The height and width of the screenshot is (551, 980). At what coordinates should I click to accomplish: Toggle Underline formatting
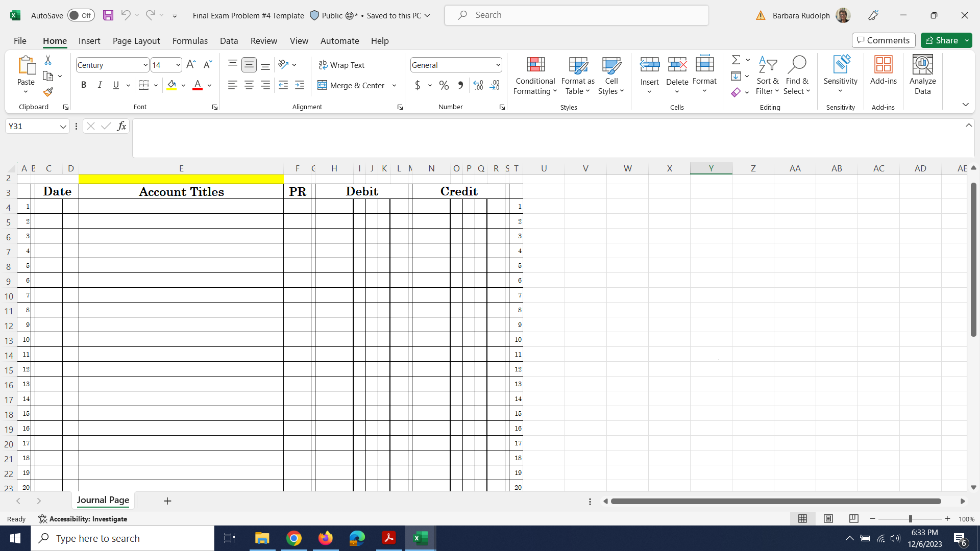116,85
